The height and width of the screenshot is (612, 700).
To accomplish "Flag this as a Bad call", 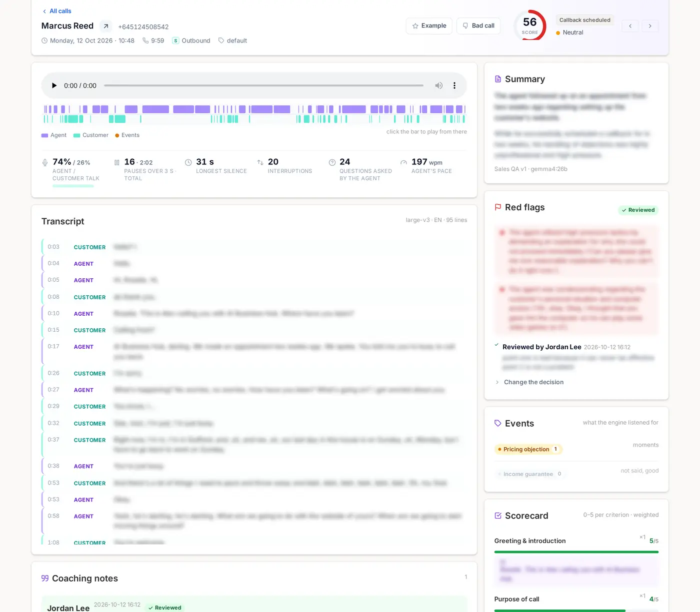I will 478,26.
